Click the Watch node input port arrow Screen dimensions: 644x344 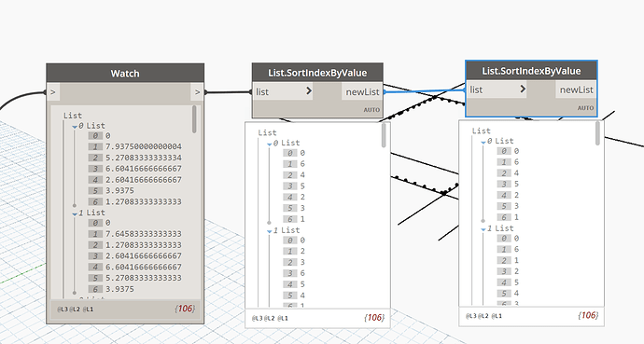tap(53, 92)
